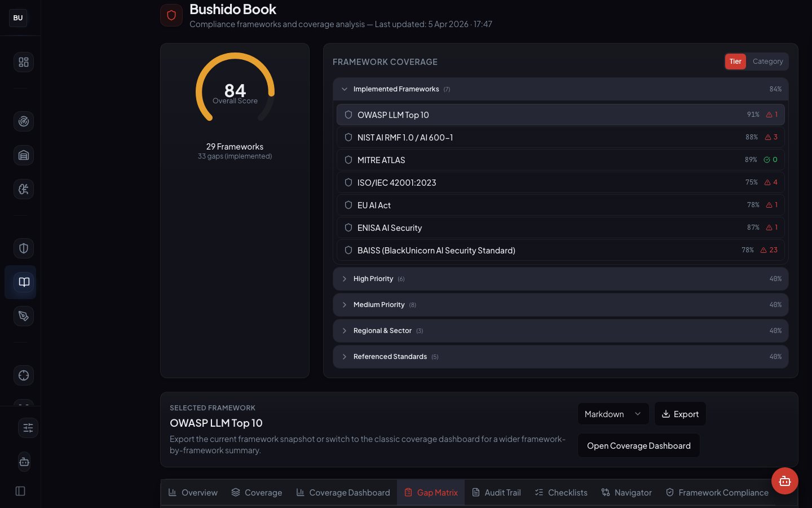Open the crosshair sidebar icon

pos(24,375)
